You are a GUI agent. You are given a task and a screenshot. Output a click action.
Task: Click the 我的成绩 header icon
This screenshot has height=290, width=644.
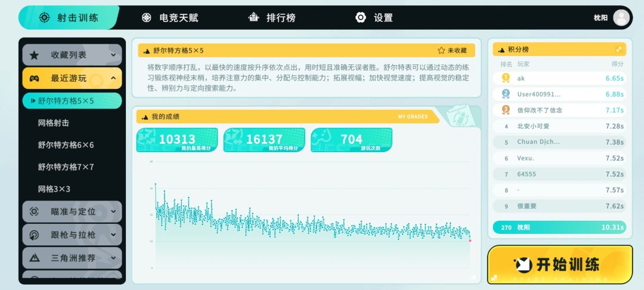click(x=144, y=117)
